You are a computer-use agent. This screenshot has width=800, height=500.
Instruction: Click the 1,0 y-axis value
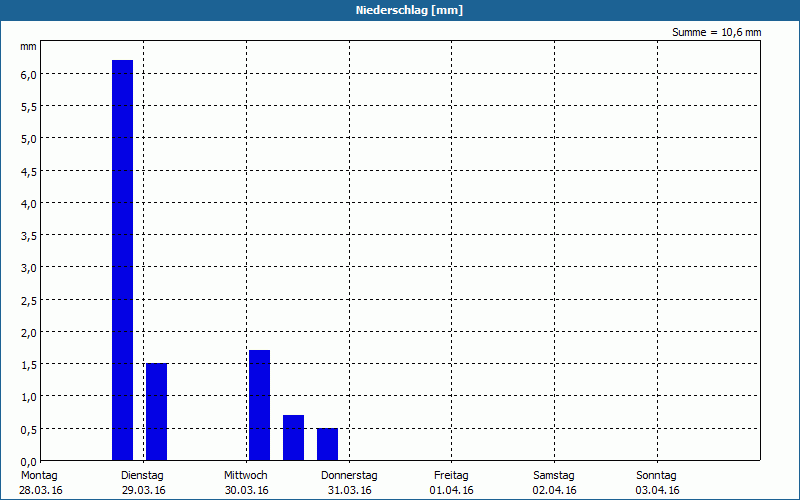(29, 397)
